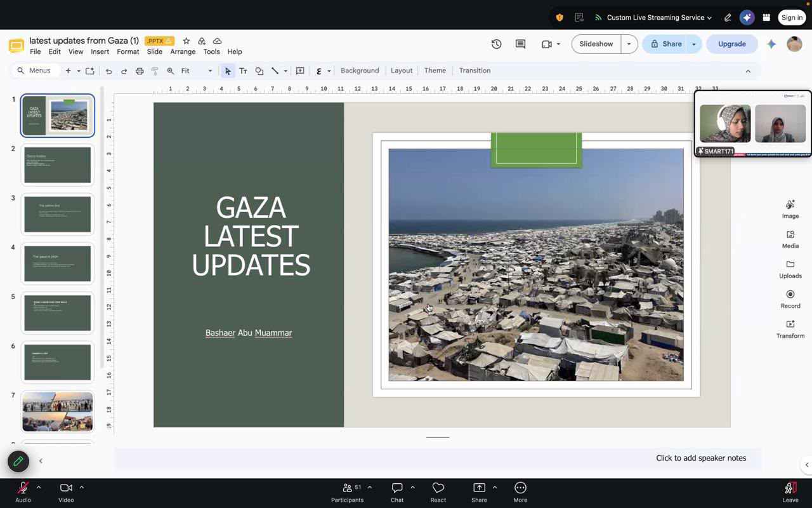Select the Text box tool

coord(243,71)
